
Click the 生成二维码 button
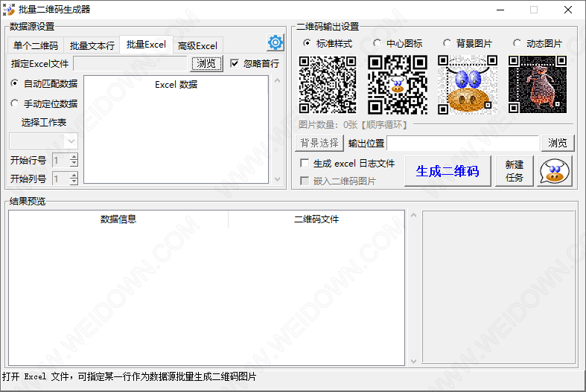[448, 171]
